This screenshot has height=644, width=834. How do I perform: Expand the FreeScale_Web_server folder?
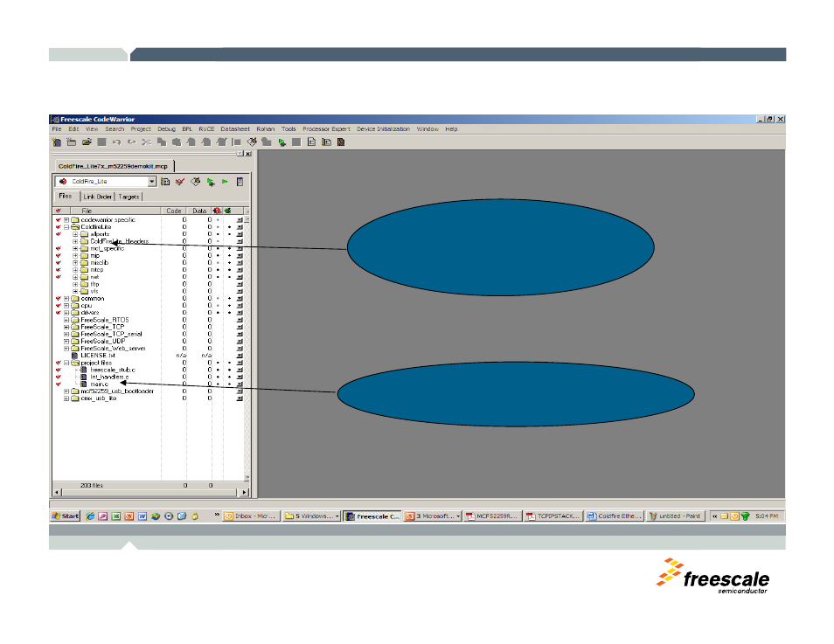point(66,349)
